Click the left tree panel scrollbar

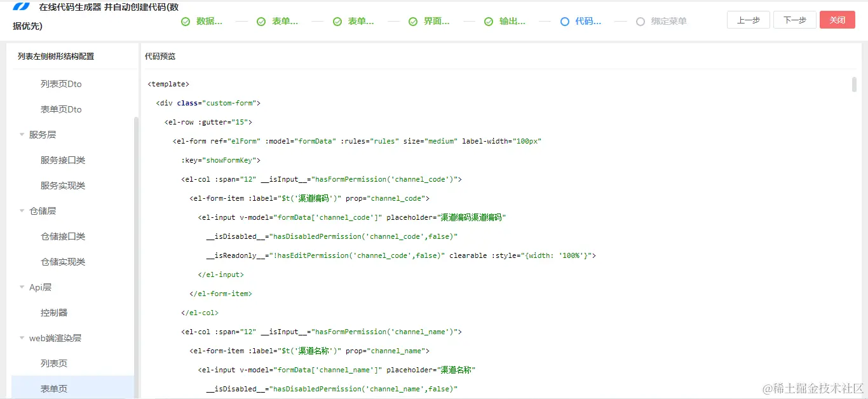pyautogui.click(x=136, y=257)
